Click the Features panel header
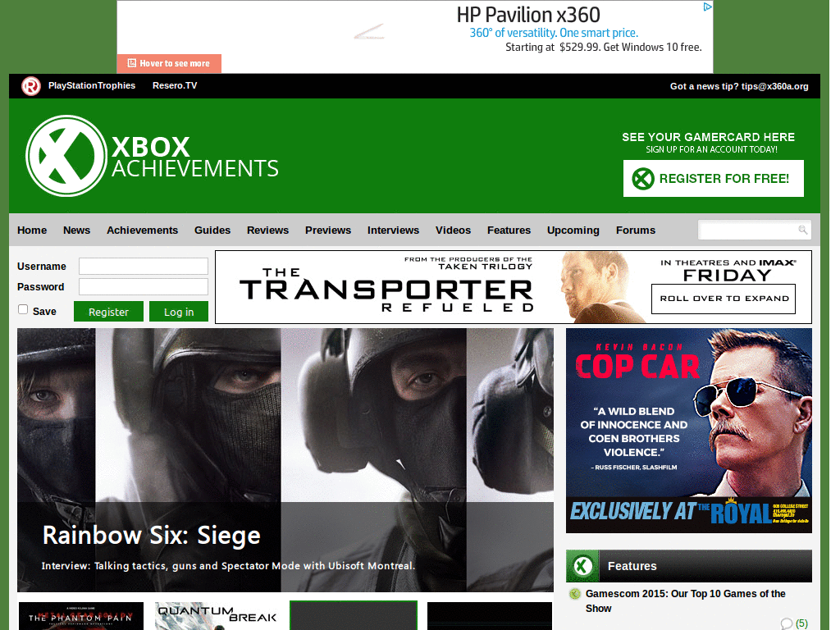 (x=689, y=566)
